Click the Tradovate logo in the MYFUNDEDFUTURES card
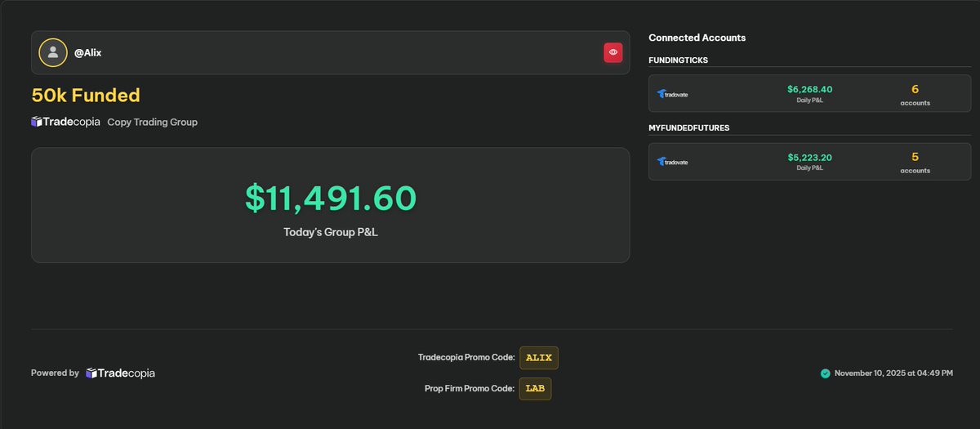 (x=673, y=162)
